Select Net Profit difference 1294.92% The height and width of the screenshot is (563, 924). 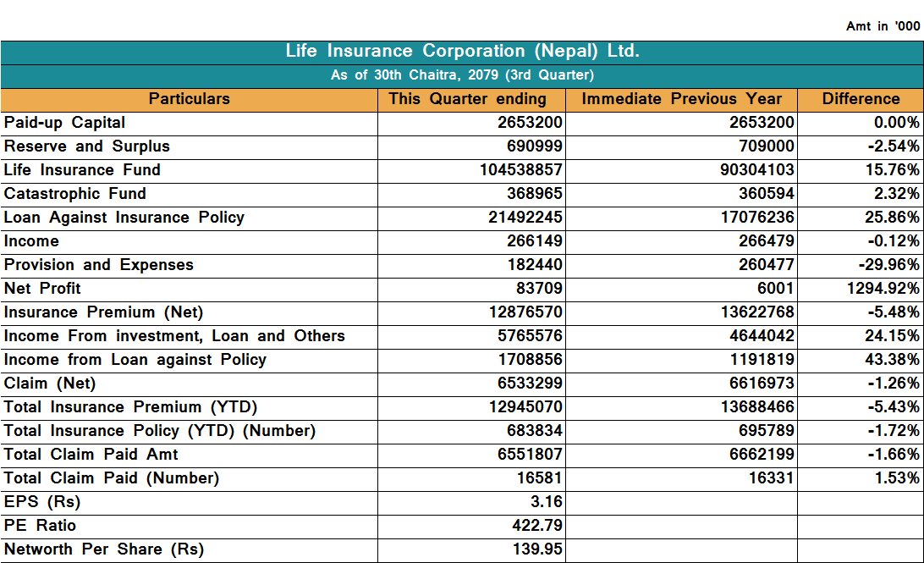[x=883, y=289]
